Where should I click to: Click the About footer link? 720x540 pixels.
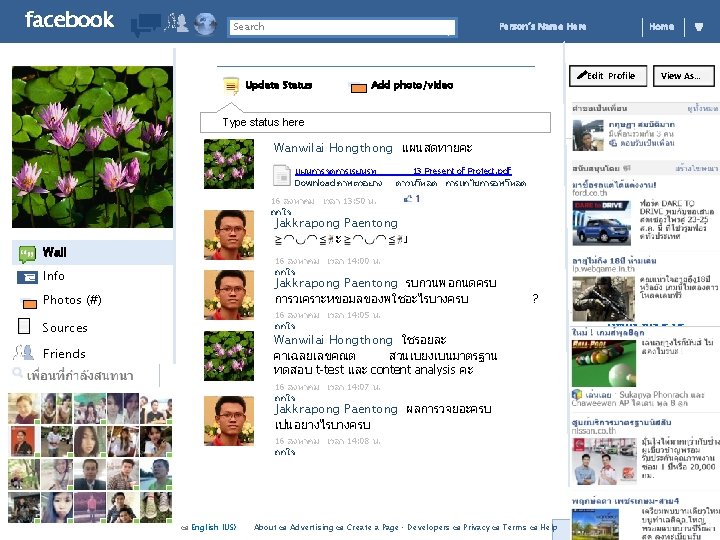265,527
